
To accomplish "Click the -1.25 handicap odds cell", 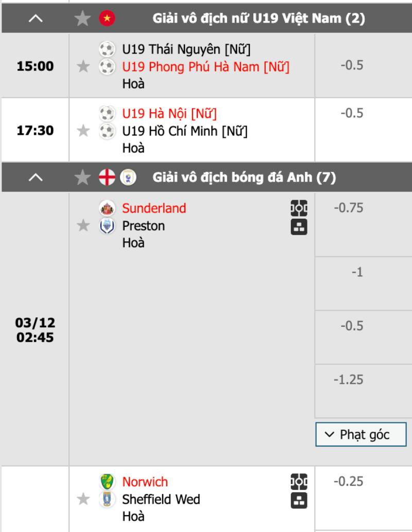I will [349, 380].
